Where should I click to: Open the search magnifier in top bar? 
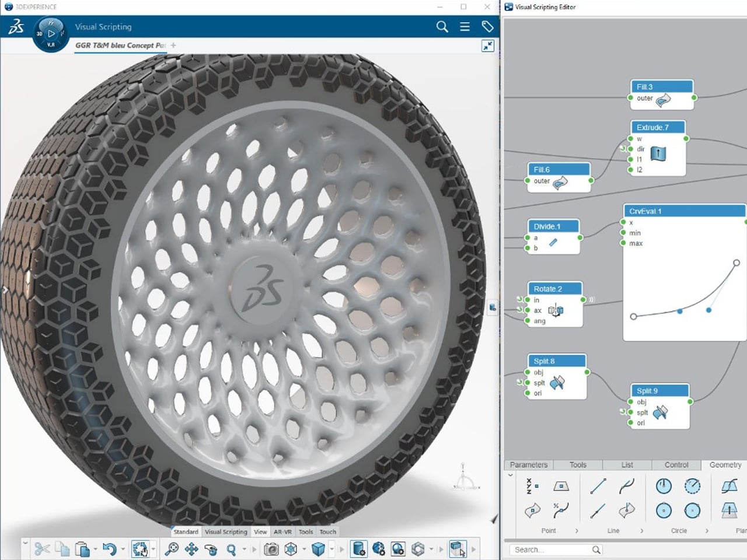pos(442,27)
